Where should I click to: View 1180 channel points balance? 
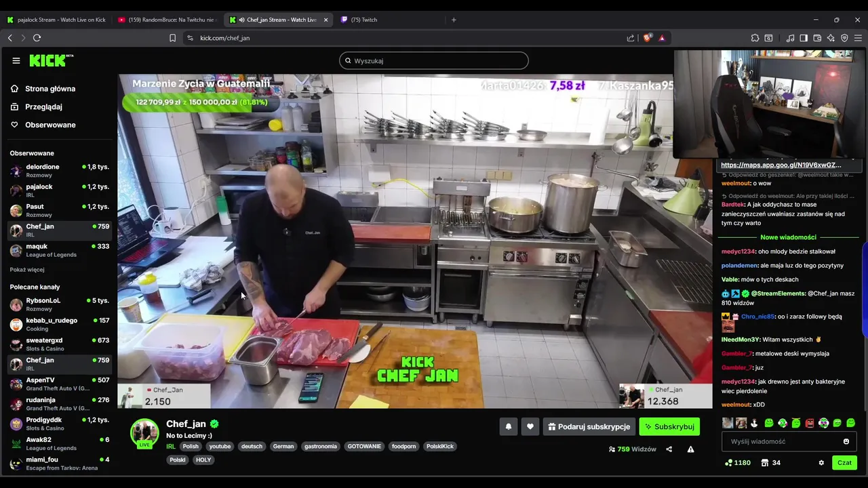click(738, 463)
